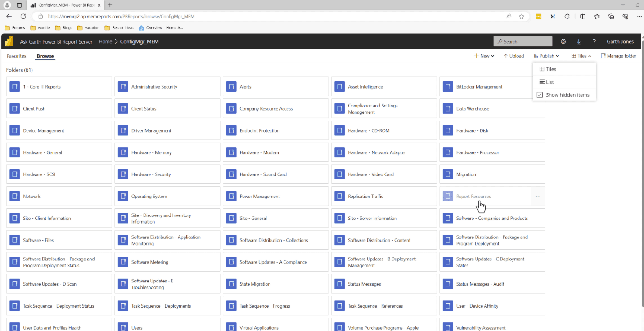This screenshot has height=331, width=644.
Task: Click folder icon of 1 - Core IT Reports
Action: point(15,87)
